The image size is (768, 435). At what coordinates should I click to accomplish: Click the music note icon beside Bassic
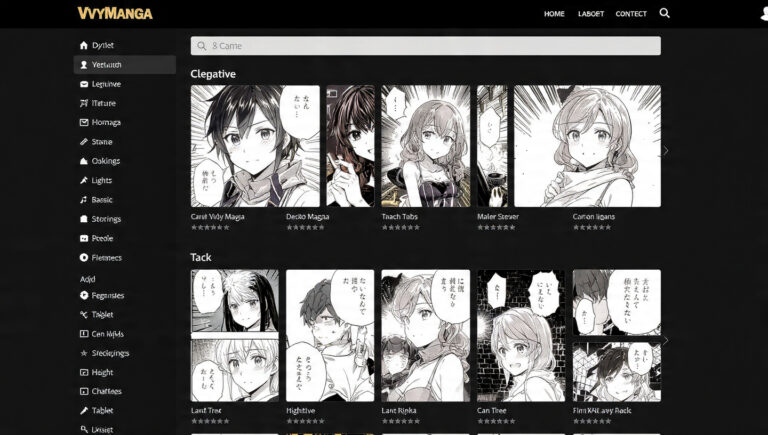(84, 199)
